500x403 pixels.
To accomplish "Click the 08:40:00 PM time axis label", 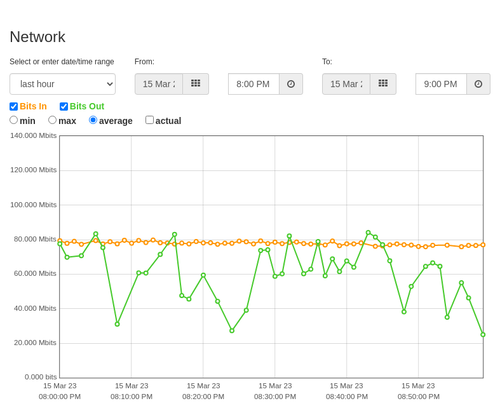I will tap(347, 397).
